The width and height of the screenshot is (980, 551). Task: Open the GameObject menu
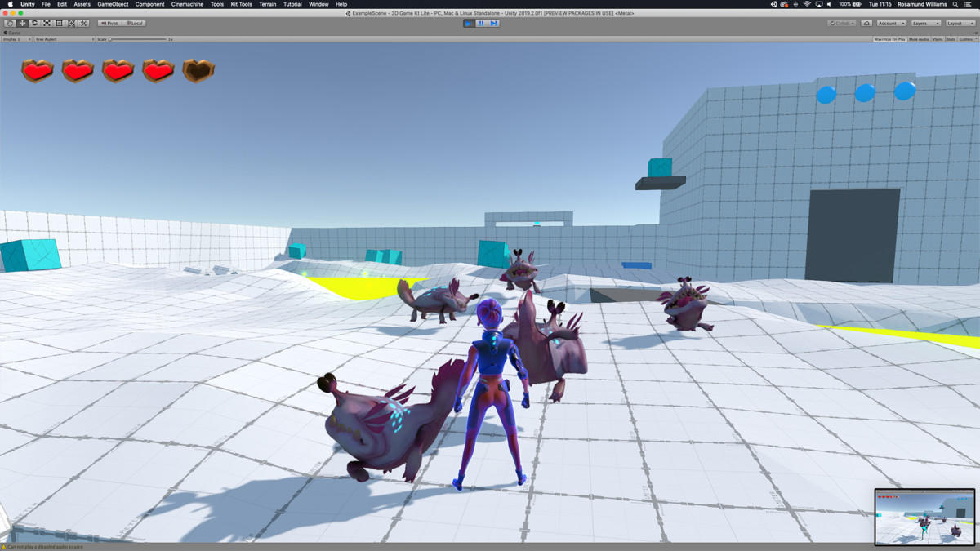112,3
